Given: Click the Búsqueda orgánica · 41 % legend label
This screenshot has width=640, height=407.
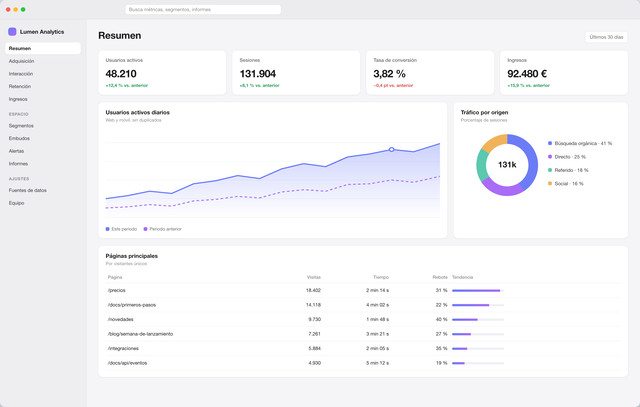Looking at the screenshot, I should point(583,143).
